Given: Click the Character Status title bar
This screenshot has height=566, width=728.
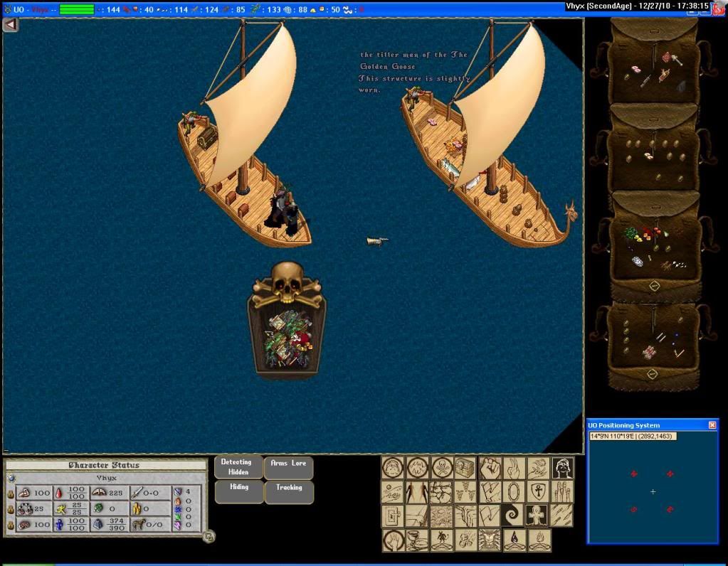Looking at the screenshot, I should tap(105, 465).
